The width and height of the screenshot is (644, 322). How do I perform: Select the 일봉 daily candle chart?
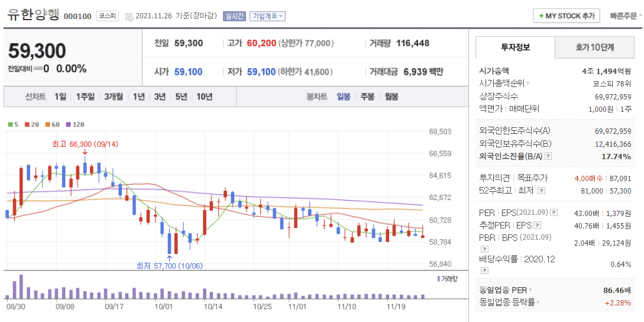[344, 97]
